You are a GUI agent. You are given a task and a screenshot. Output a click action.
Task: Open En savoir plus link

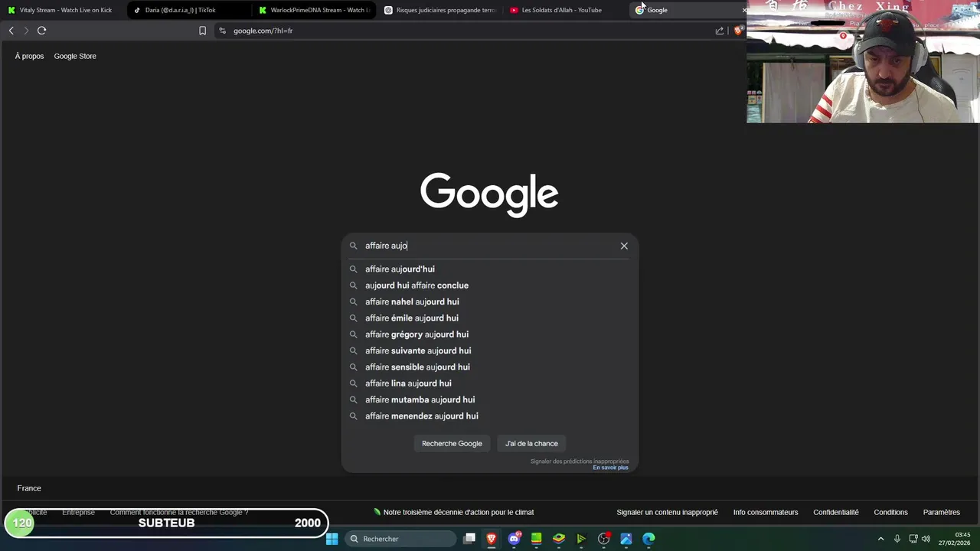[x=610, y=468]
